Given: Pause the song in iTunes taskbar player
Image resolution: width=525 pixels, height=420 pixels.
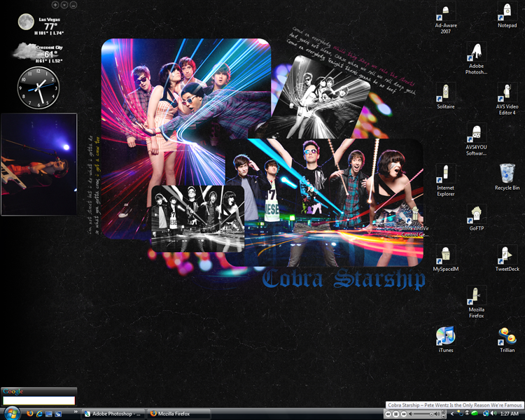Looking at the screenshot, I should tap(395, 414).
